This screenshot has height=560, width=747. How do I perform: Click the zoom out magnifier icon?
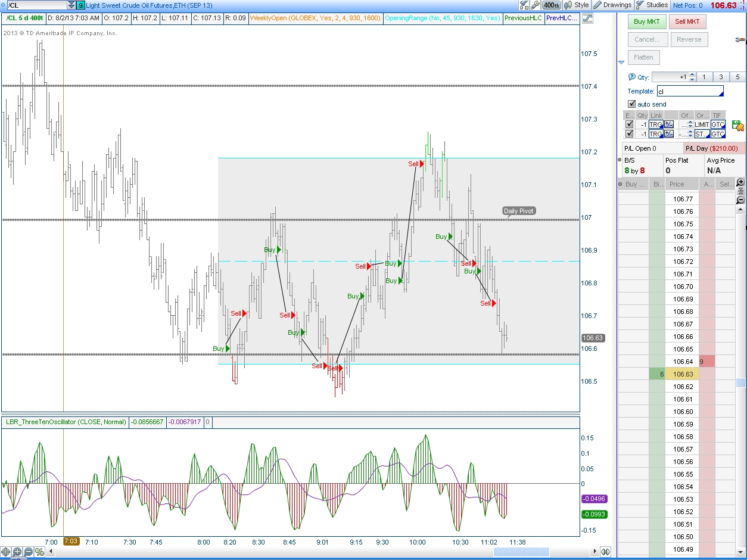coord(28,552)
